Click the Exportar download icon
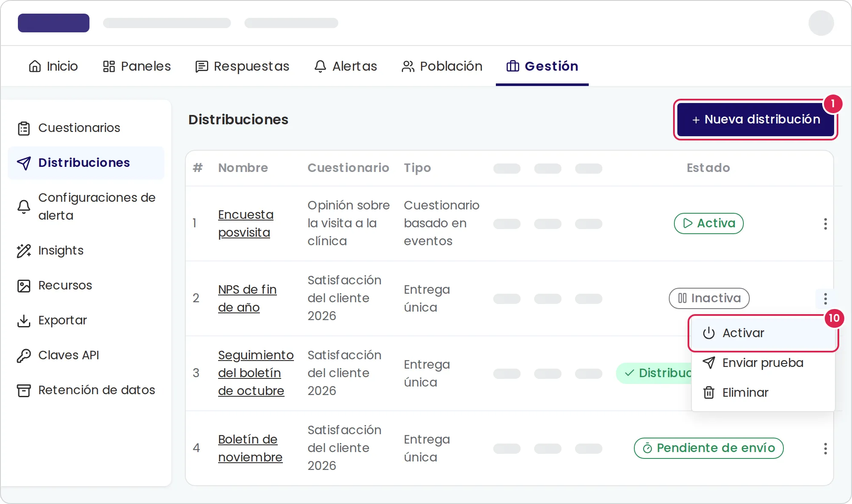This screenshot has width=852, height=504. (24, 321)
